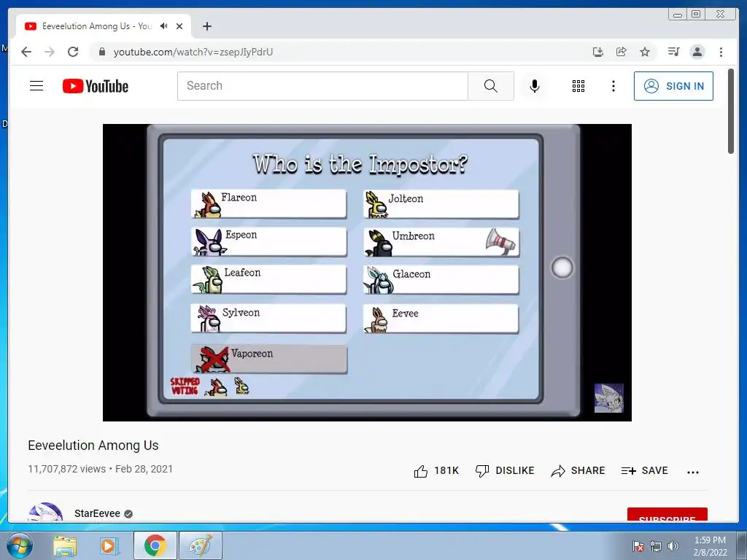Open more actions ellipsis under the video
This screenshot has width=747, height=560.
pyautogui.click(x=693, y=472)
